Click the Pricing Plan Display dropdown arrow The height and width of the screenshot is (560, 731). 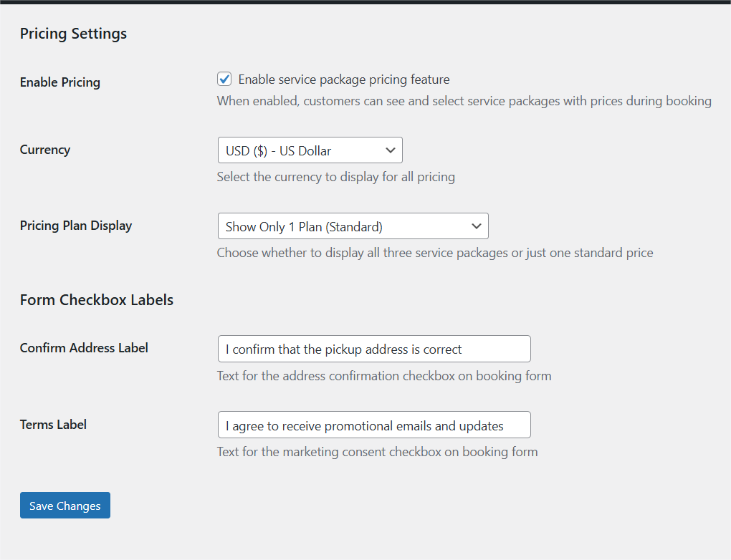[x=476, y=226]
